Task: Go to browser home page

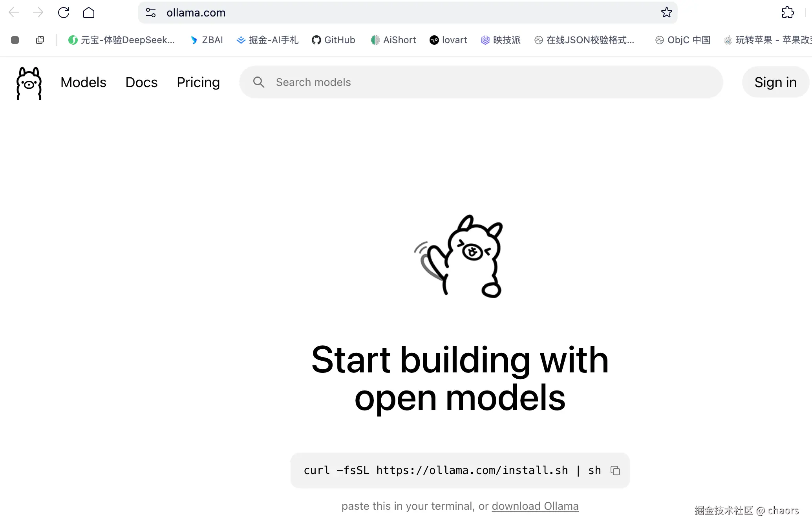Action: click(x=89, y=13)
